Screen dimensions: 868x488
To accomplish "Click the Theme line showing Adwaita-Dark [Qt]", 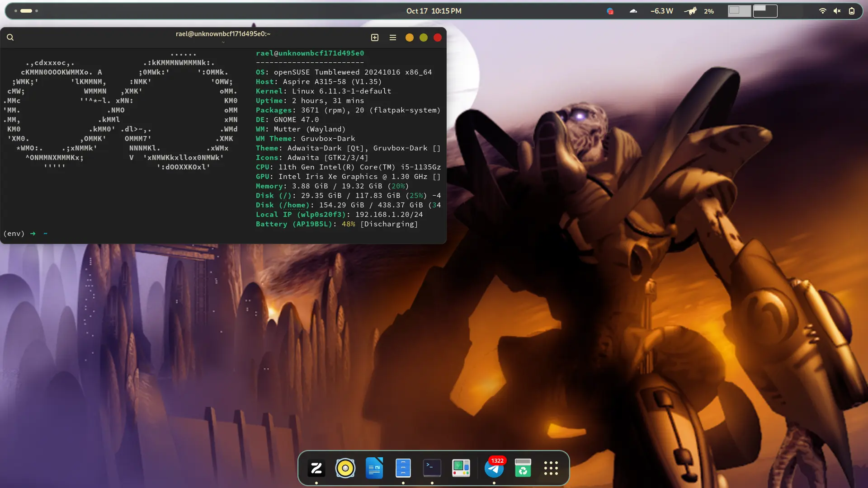I will pos(348,148).
